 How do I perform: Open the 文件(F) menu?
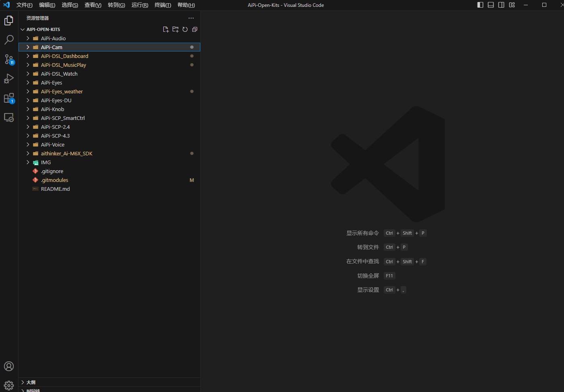[25, 5]
